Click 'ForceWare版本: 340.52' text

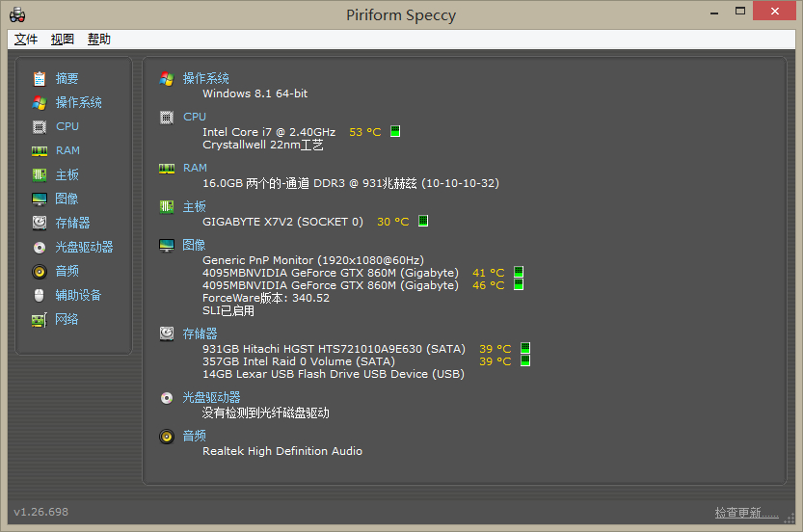[x=266, y=298]
